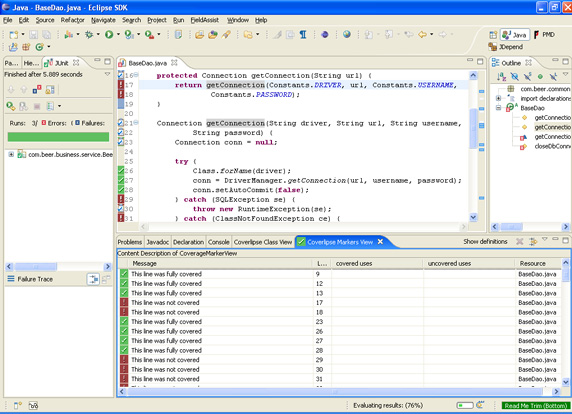Image resolution: width=572 pixels, height=414 pixels.
Task: Open the PMD perspective
Action: (545, 35)
